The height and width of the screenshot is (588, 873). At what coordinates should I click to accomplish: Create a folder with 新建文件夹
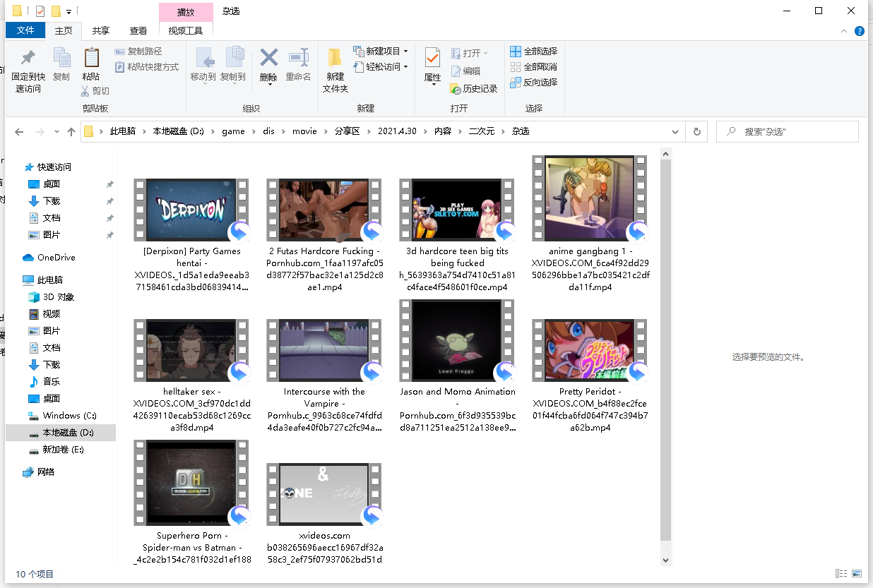coord(335,71)
